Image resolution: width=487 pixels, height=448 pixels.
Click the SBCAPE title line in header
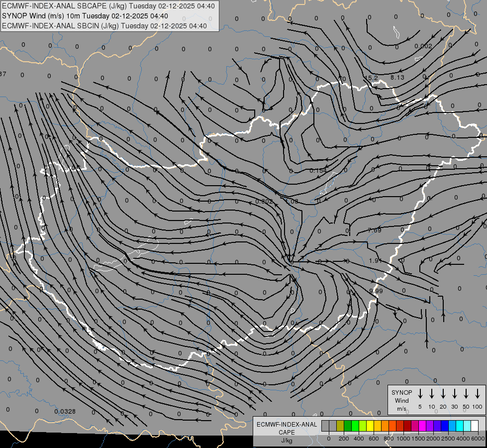(x=108, y=6)
